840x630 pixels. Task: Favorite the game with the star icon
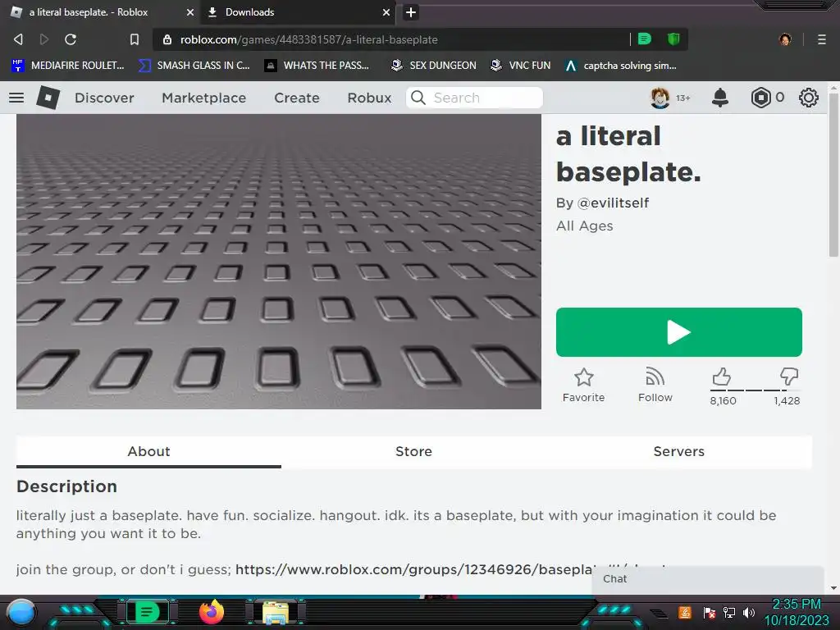[x=583, y=377]
